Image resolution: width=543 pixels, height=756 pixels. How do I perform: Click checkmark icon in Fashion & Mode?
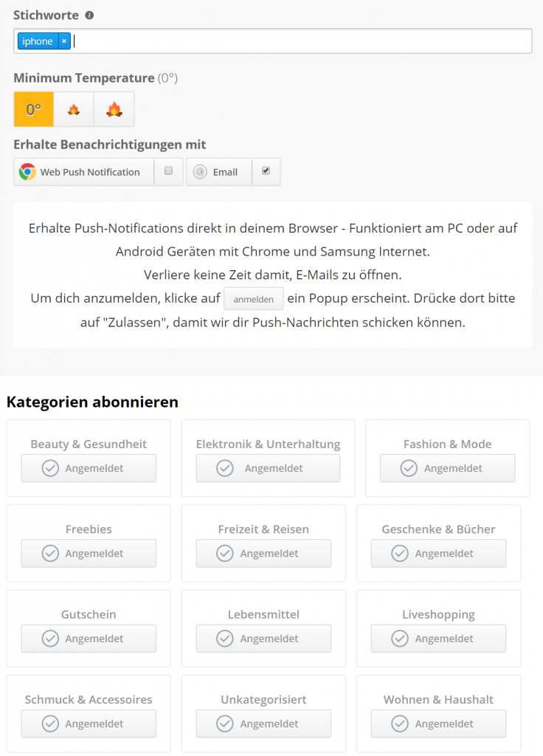pos(409,468)
